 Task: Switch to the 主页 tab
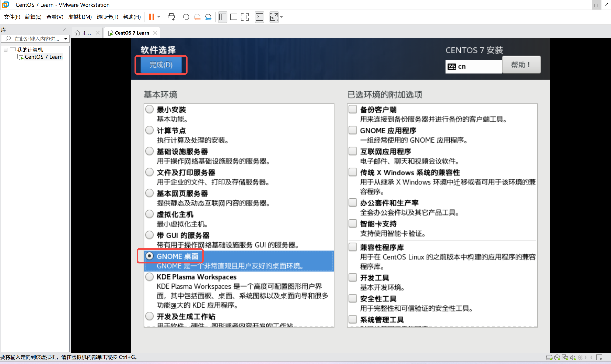tap(87, 33)
